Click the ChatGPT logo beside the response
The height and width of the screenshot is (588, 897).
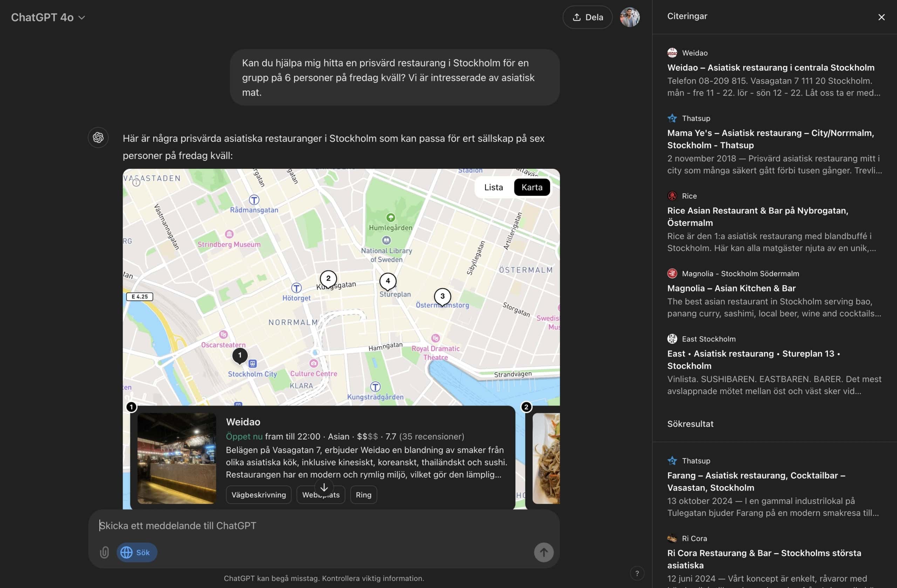coord(98,137)
